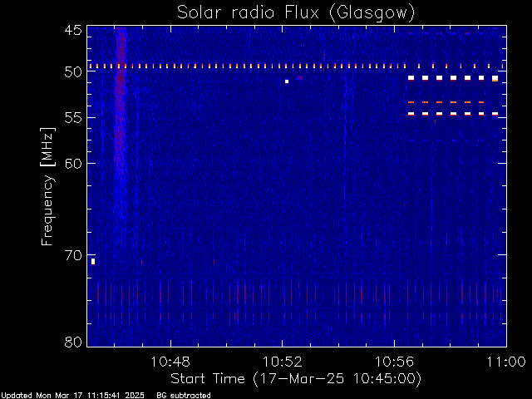Click the 10:52 time axis label
532x399 pixels.
pyautogui.click(x=283, y=362)
